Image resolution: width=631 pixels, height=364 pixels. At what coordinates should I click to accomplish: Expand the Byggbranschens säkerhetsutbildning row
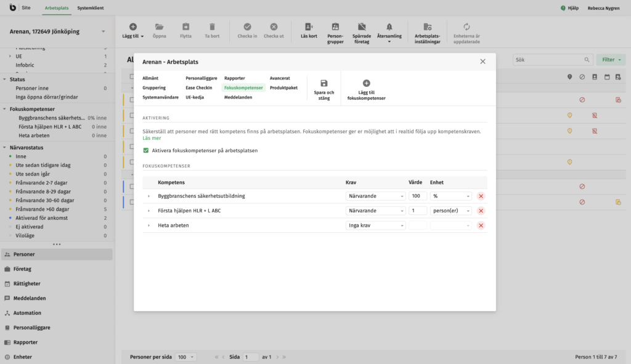pos(149,196)
